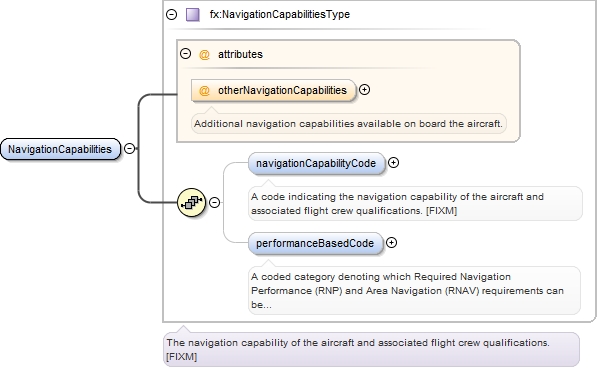Expand the navigationCapabilityCode element
The width and height of the screenshot is (598, 370).
click(x=393, y=162)
